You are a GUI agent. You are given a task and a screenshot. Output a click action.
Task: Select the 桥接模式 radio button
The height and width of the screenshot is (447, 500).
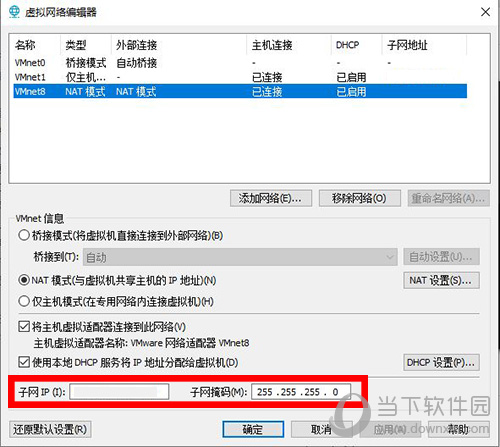click(24, 235)
